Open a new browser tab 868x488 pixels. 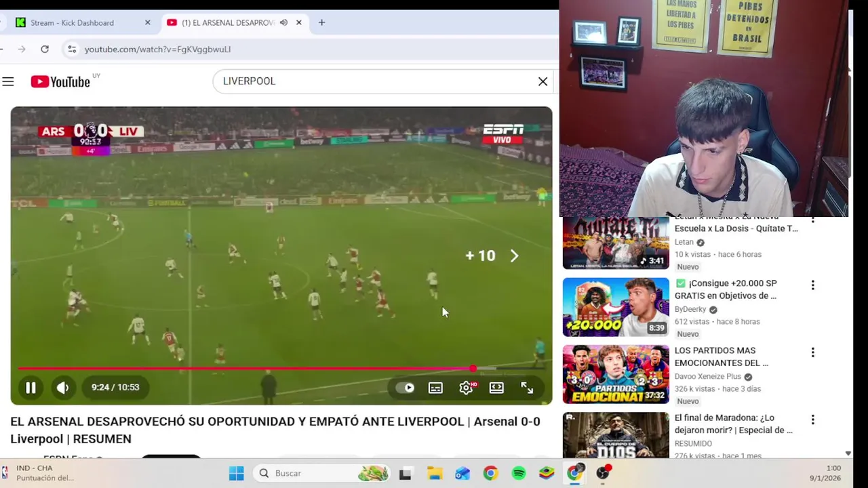tap(321, 22)
